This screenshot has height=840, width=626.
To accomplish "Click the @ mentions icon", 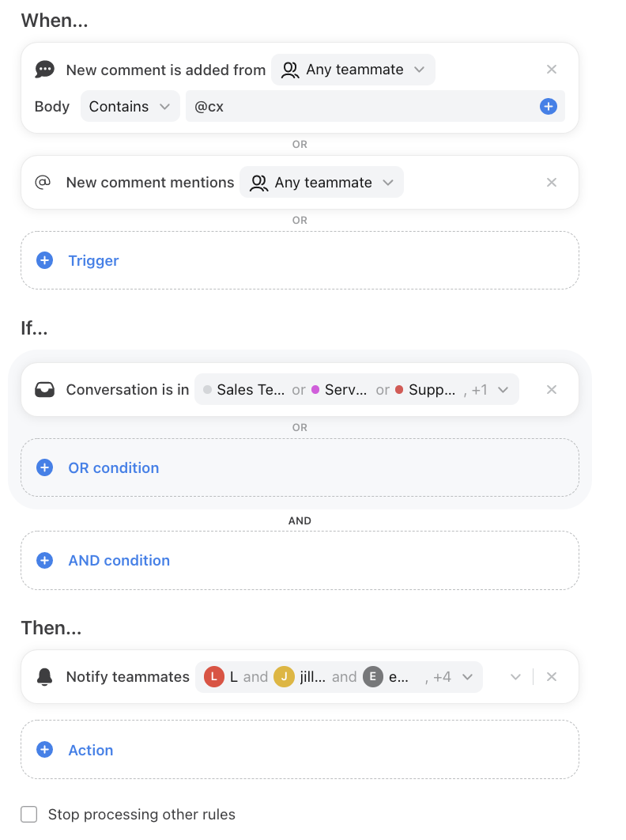I will 43,182.
